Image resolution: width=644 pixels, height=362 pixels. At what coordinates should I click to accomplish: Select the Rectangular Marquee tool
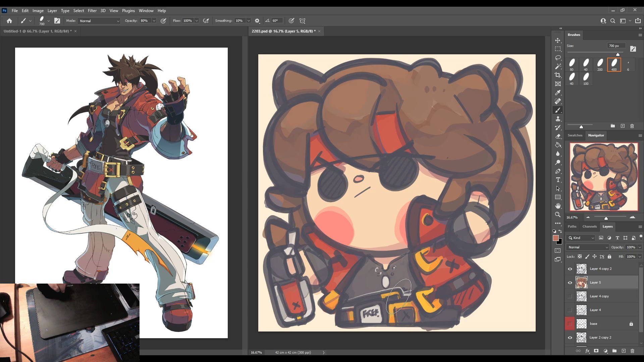coord(558,49)
